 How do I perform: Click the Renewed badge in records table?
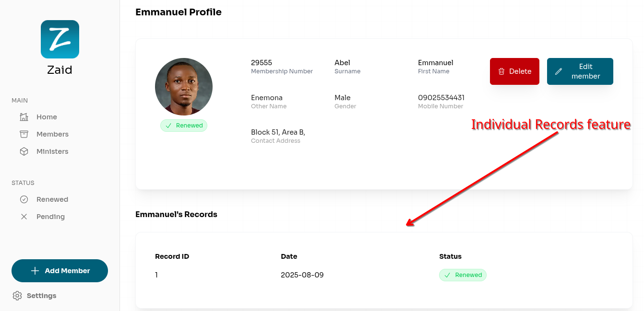click(x=463, y=275)
